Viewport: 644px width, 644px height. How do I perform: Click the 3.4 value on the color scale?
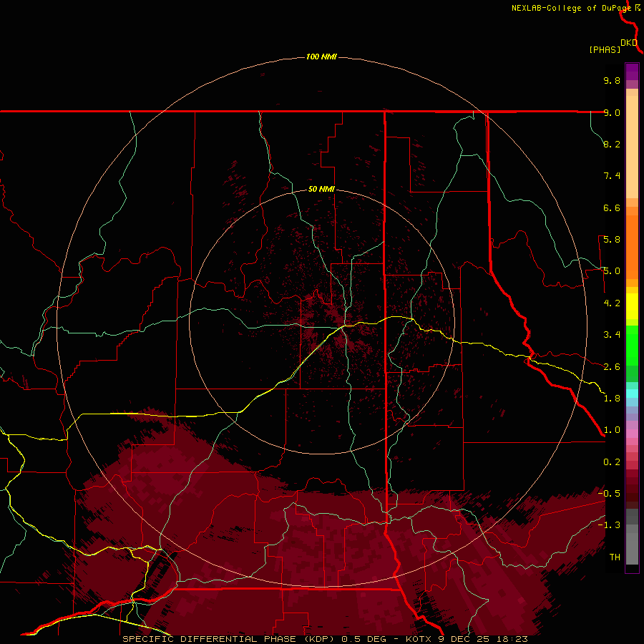[612, 335]
